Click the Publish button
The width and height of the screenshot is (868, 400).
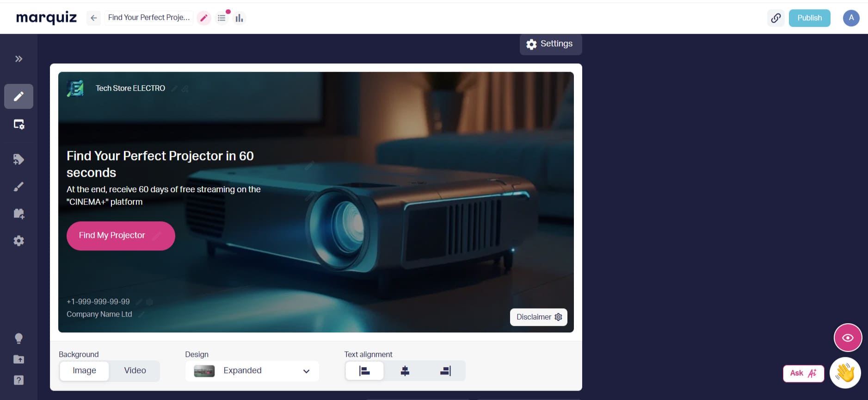click(x=809, y=18)
